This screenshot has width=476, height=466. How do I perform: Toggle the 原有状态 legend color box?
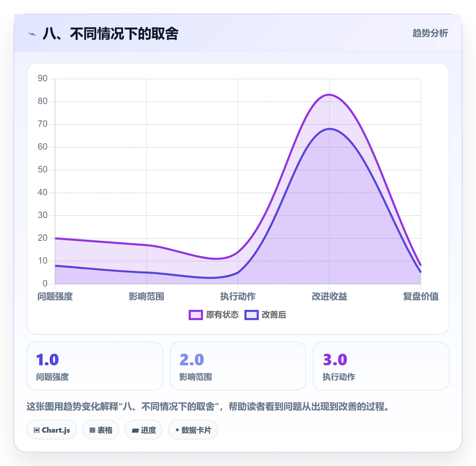point(196,315)
